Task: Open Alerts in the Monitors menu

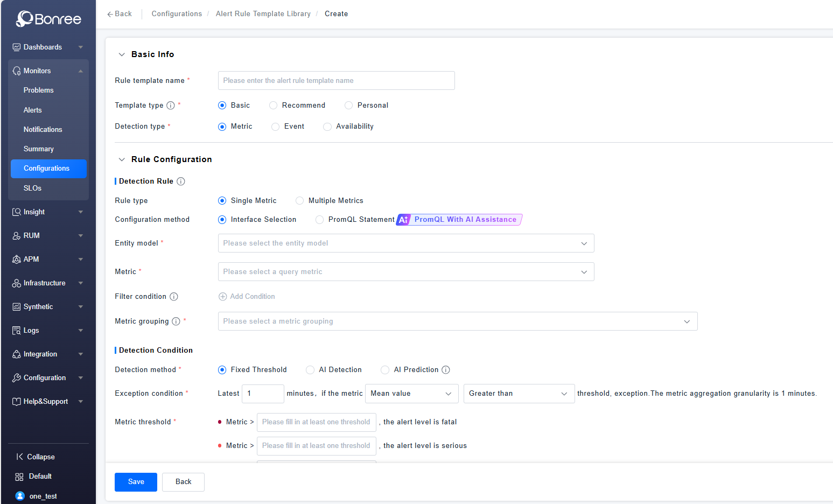Action: (33, 110)
